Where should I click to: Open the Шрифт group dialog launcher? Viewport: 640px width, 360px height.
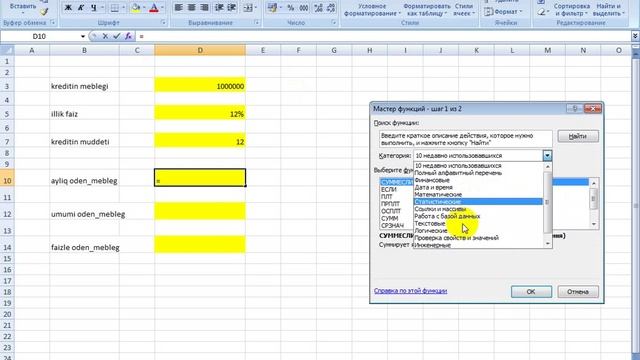coord(163,23)
